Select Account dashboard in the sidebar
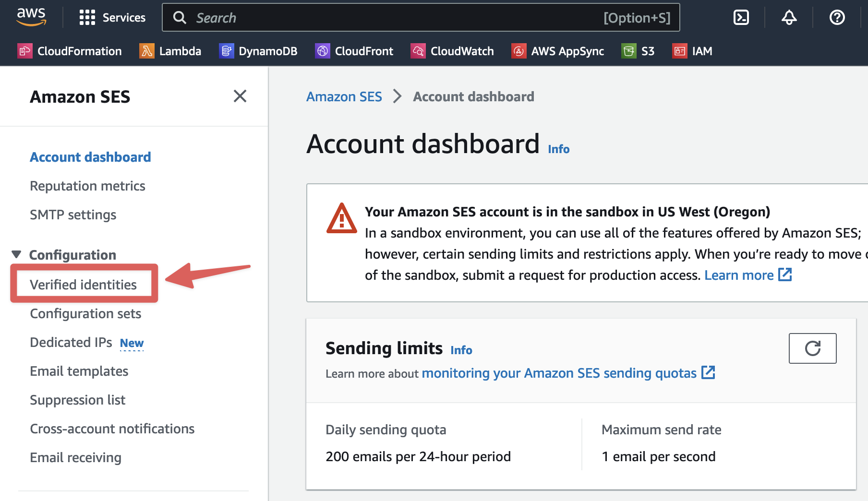 [x=90, y=157]
